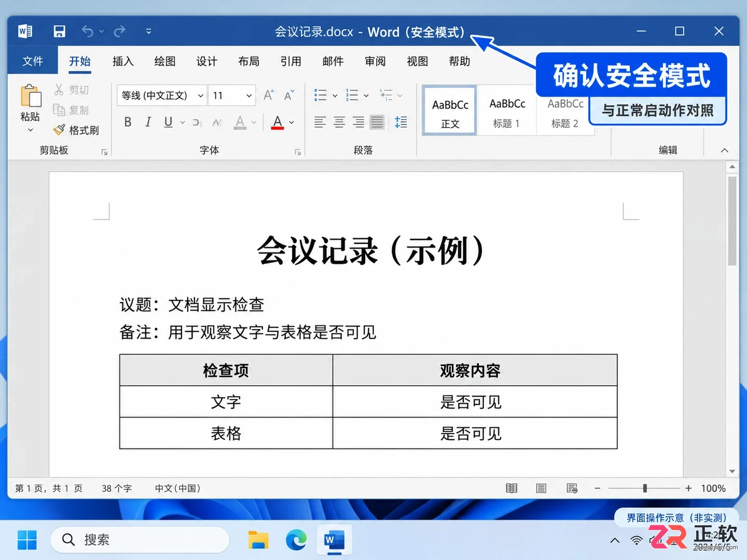Toggle underline formatting

168,122
